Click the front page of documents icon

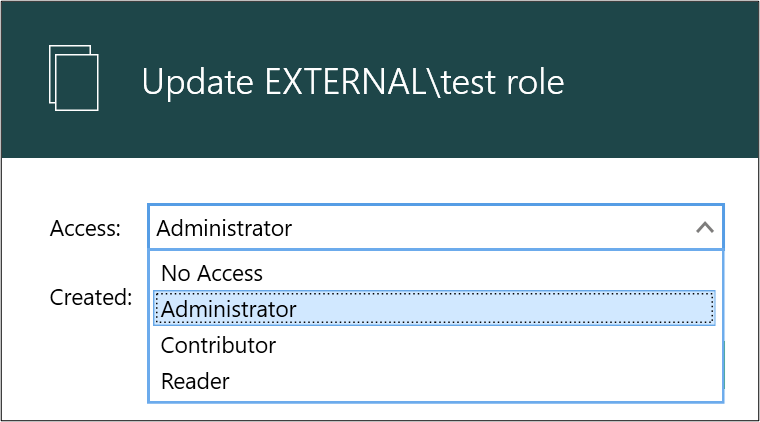click(x=77, y=83)
